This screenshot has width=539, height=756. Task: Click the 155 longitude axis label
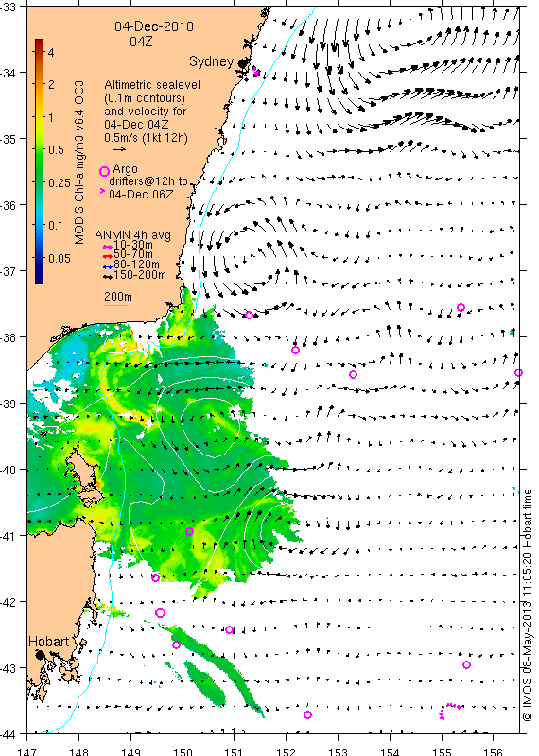(442, 751)
